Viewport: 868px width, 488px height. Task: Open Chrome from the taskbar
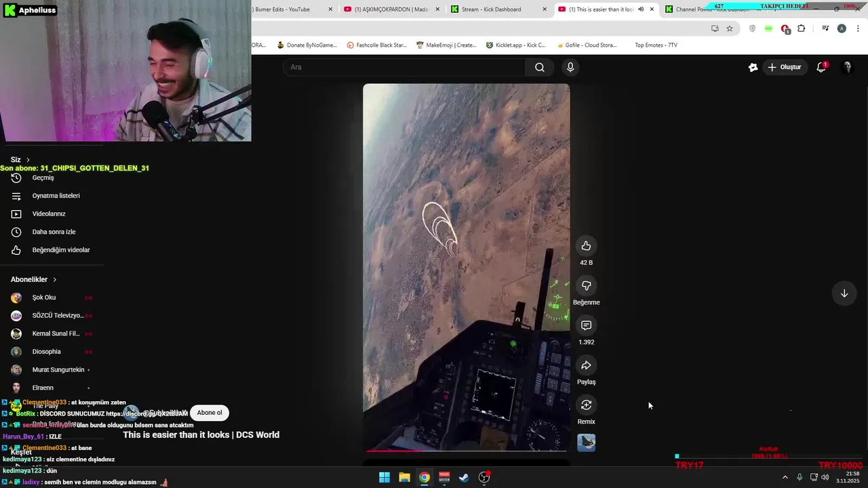(x=424, y=477)
